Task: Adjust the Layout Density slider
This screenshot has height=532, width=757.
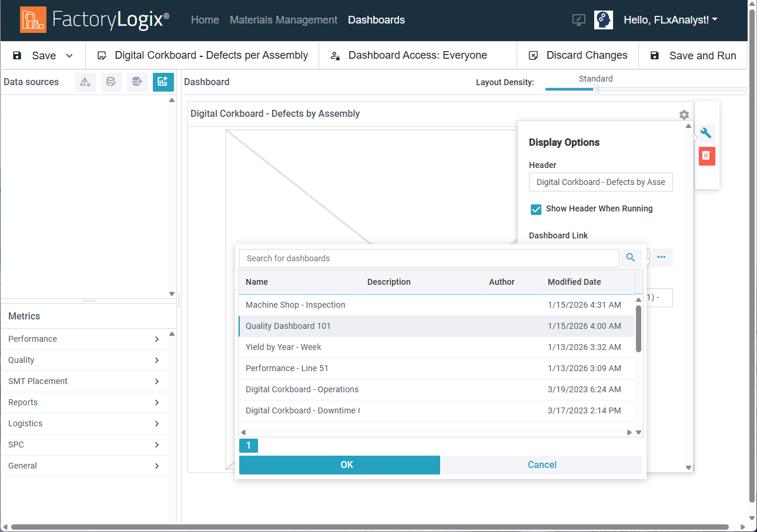Action: pos(597,89)
